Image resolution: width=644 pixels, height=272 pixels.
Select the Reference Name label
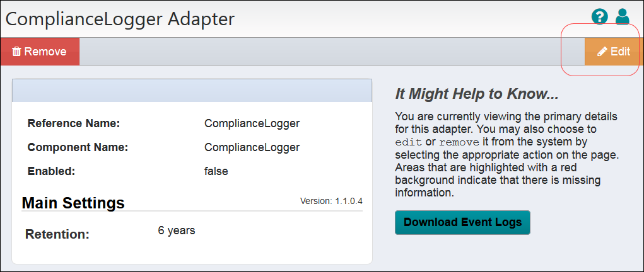pos(74,123)
